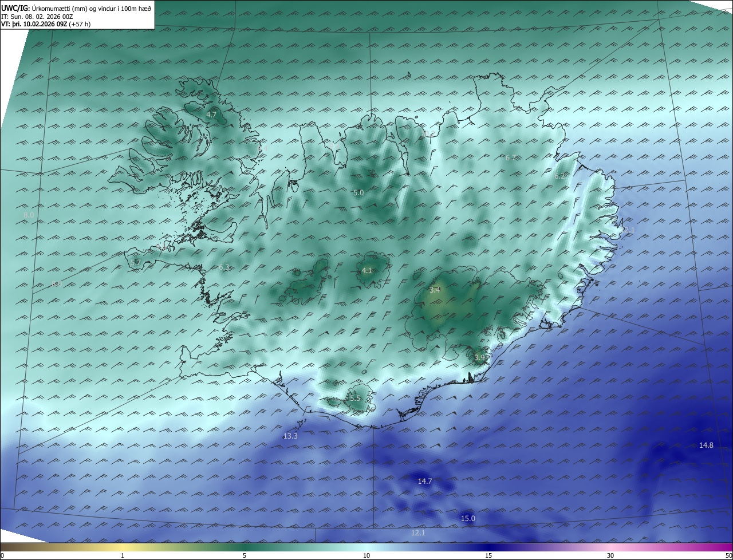The image size is (733, 560).
Task: Click the 6.2 value label
Action: pyautogui.click(x=559, y=176)
